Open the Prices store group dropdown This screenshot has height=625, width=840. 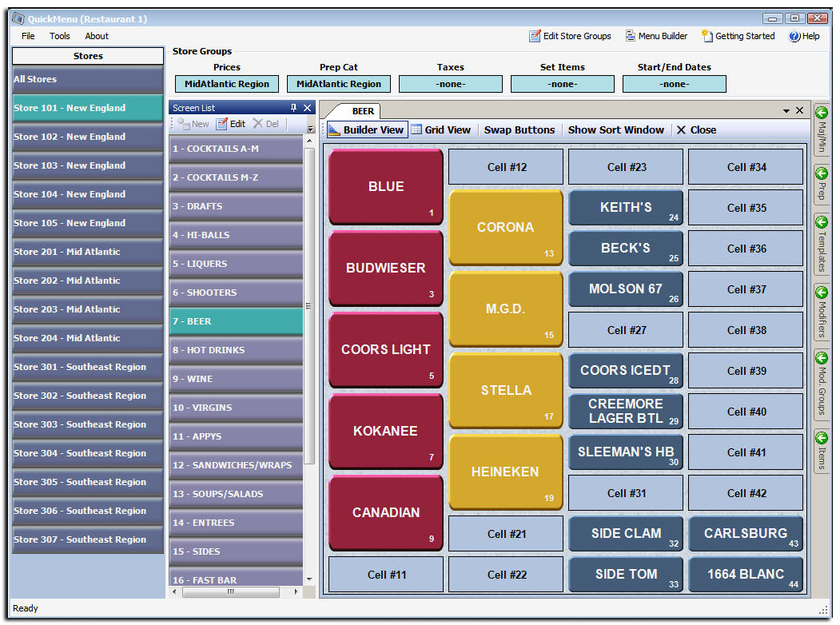(227, 84)
